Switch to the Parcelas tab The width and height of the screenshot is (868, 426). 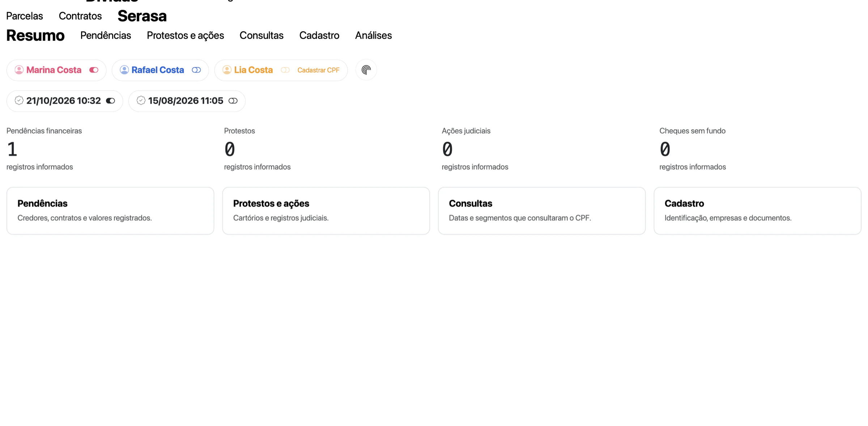pos(25,16)
